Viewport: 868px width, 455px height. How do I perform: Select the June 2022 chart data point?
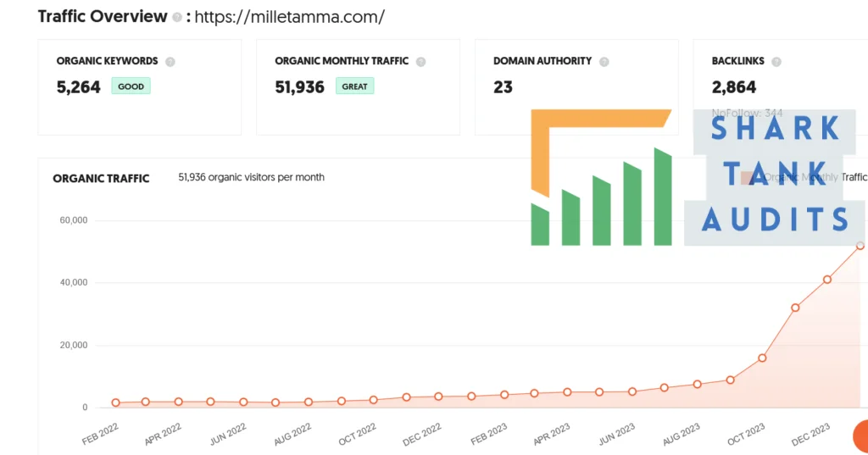[243, 402]
